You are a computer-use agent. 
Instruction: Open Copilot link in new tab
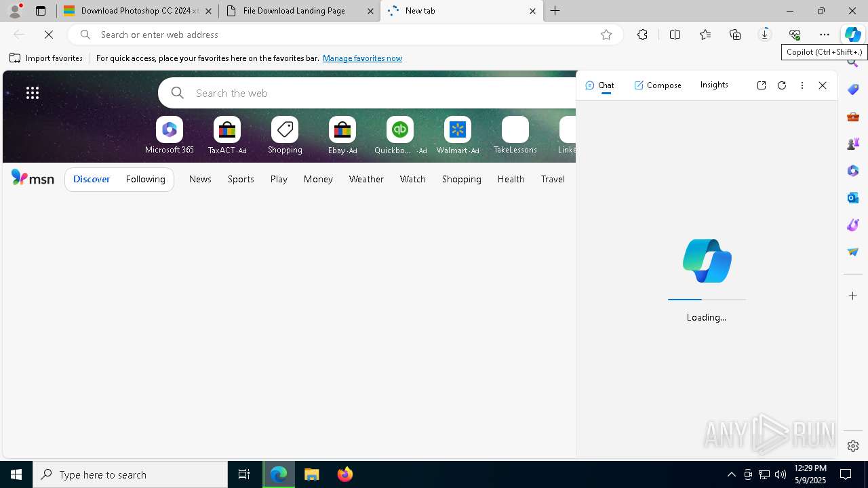pyautogui.click(x=762, y=85)
